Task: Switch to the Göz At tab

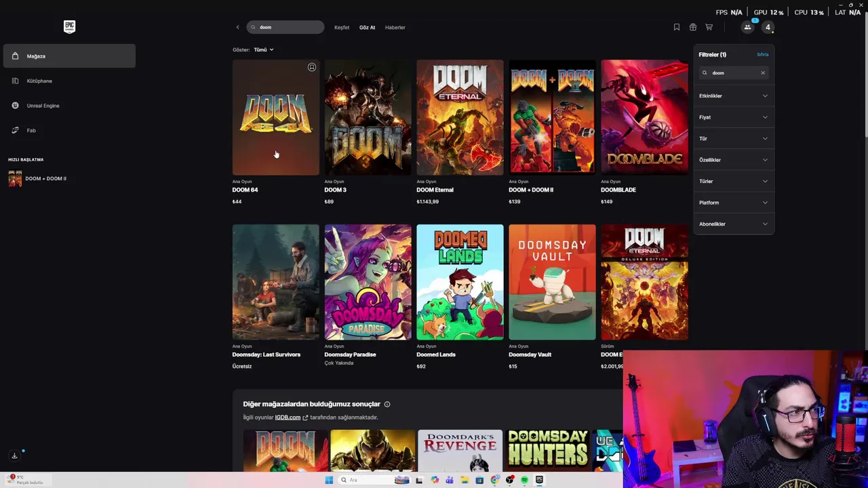Action: pos(367,28)
